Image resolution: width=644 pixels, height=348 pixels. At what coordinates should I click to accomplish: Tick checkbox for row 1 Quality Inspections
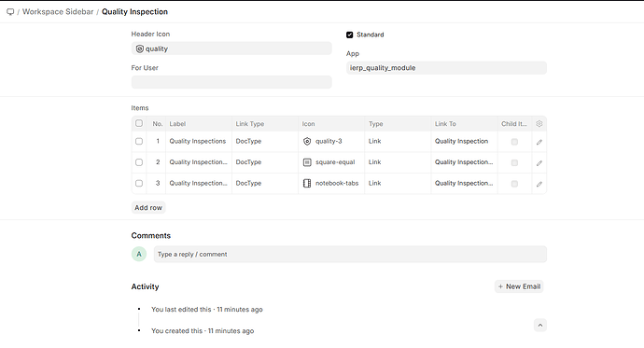point(139,141)
